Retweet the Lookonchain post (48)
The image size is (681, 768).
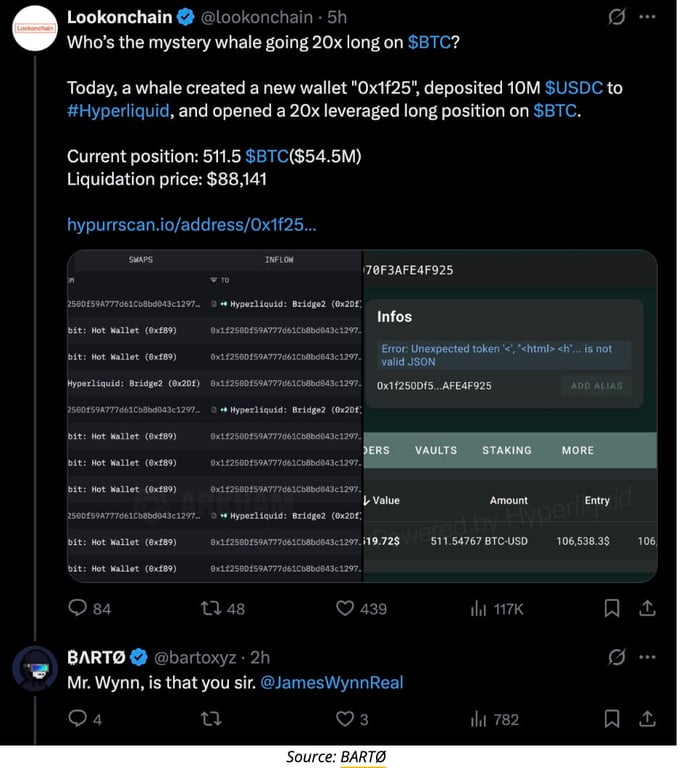(222, 608)
